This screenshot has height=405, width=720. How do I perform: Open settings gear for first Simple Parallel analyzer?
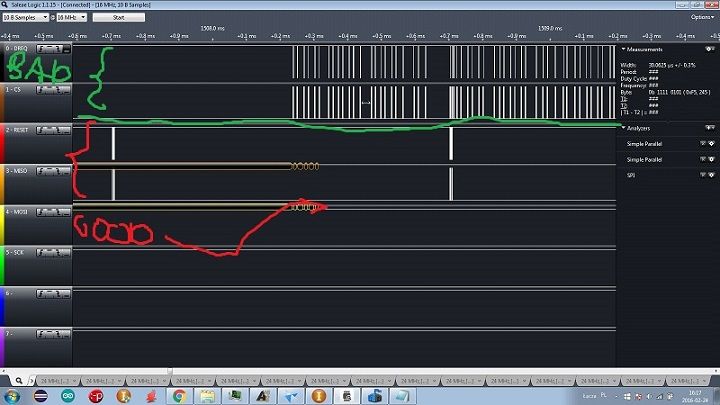[712, 144]
